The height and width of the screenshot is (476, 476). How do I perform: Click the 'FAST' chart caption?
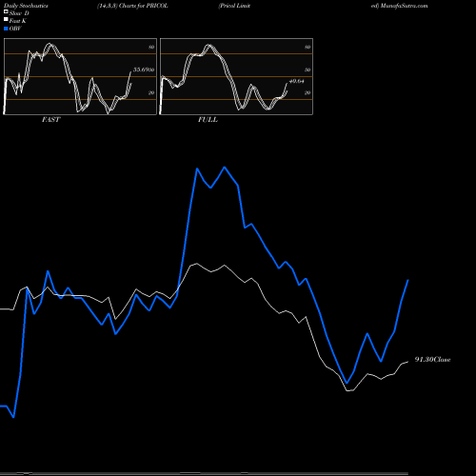(50, 120)
